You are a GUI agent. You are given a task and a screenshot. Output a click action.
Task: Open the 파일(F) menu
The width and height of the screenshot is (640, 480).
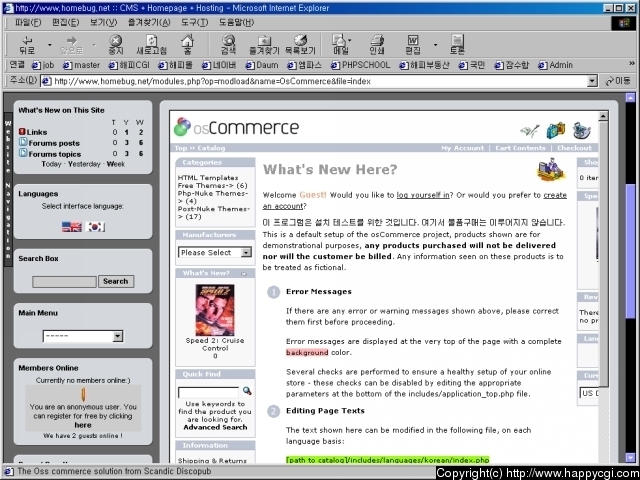click(28, 22)
